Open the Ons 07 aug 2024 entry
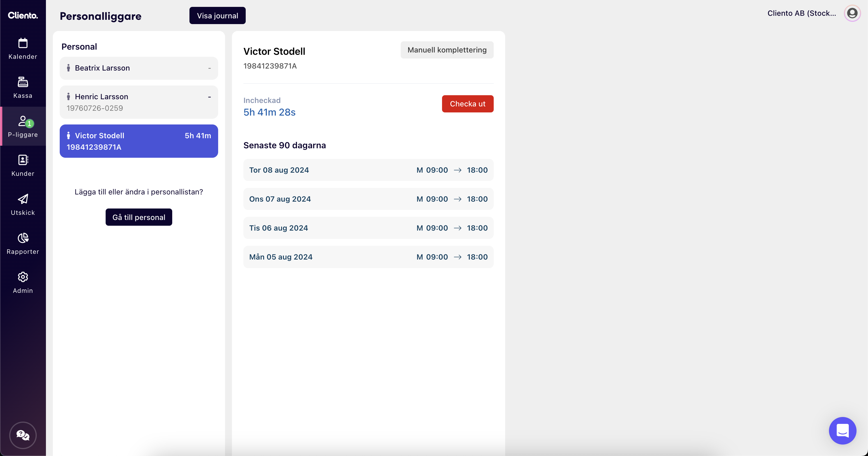 tap(368, 199)
